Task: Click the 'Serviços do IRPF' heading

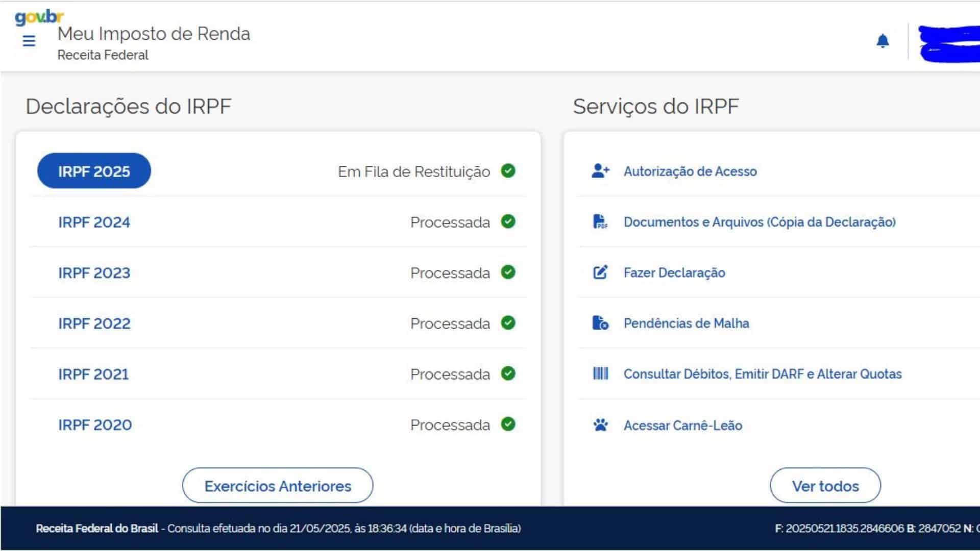Action: coord(656,107)
